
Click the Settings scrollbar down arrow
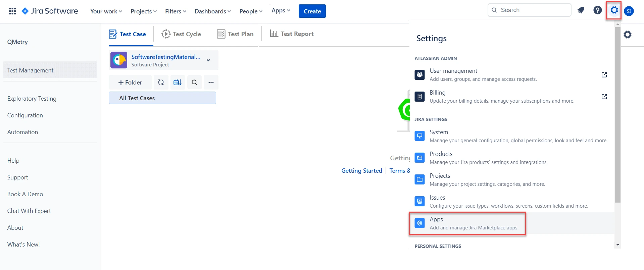click(x=617, y=245)
